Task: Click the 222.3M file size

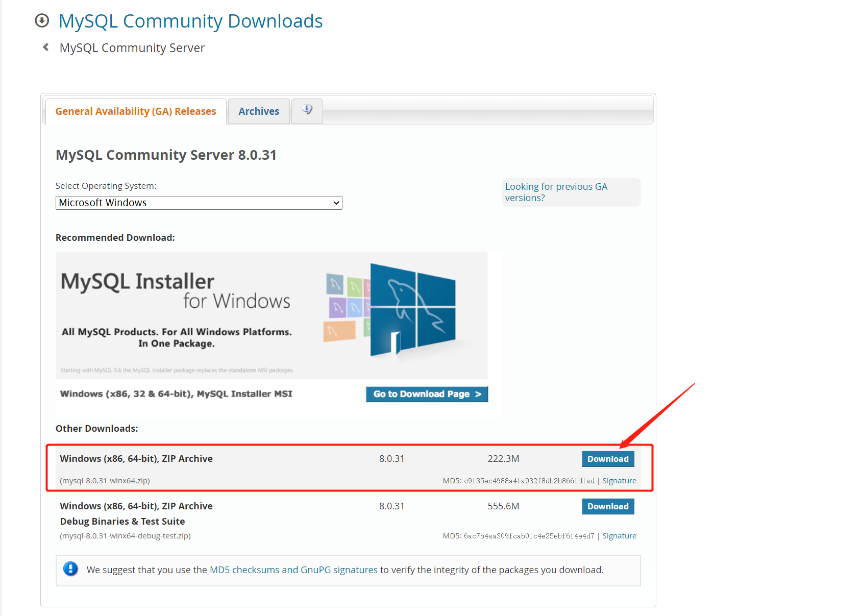Action: tap(503, 459)
